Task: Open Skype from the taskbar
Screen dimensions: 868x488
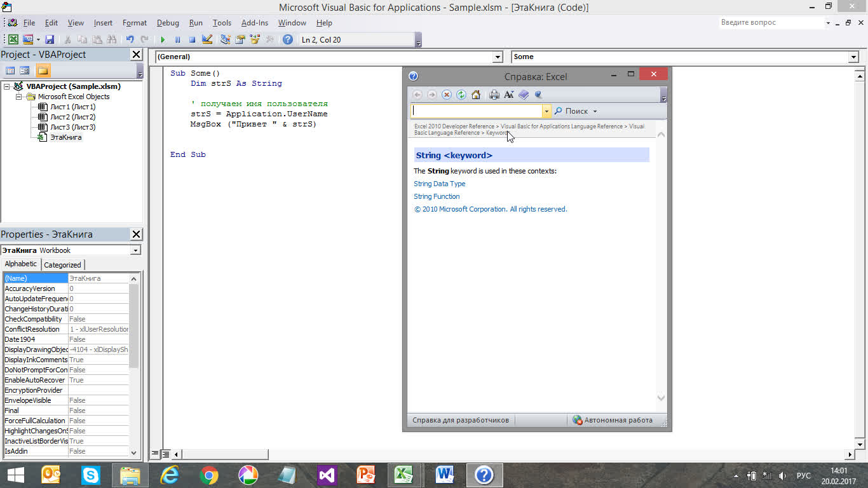Action: coord(91,475)
